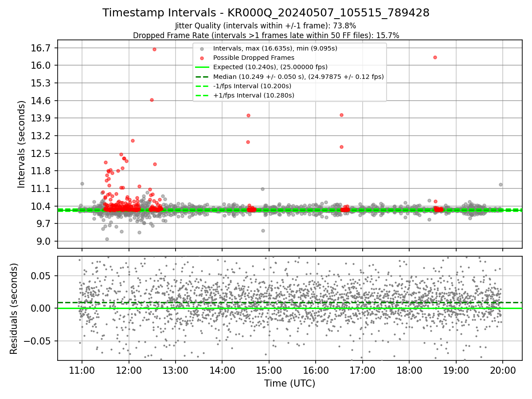Click the red outlier near 16.3s after 18:30

pyautogui.click(x=435, y=57)
